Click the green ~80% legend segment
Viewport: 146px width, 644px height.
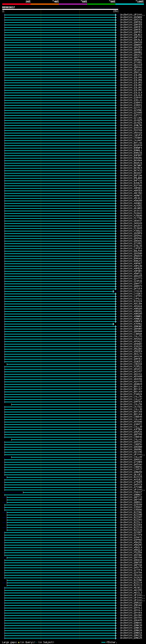coord(101,4)
